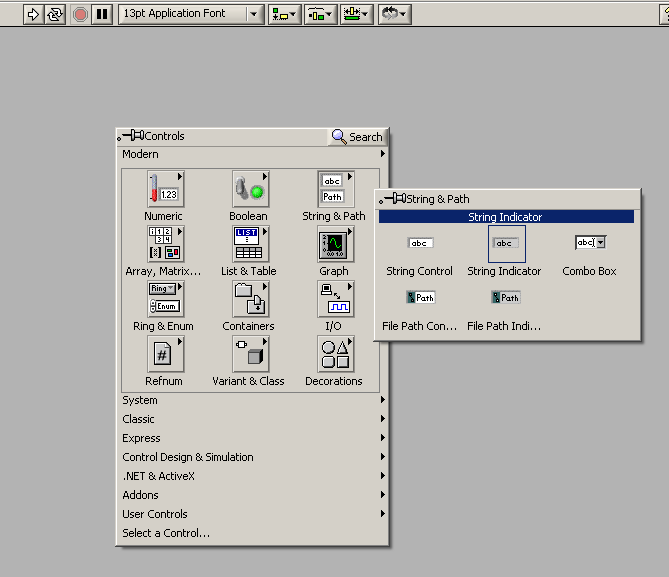Open the Ring & Enum subpalette
This screenshot has height=577, width=669.
tap(166, 299)
